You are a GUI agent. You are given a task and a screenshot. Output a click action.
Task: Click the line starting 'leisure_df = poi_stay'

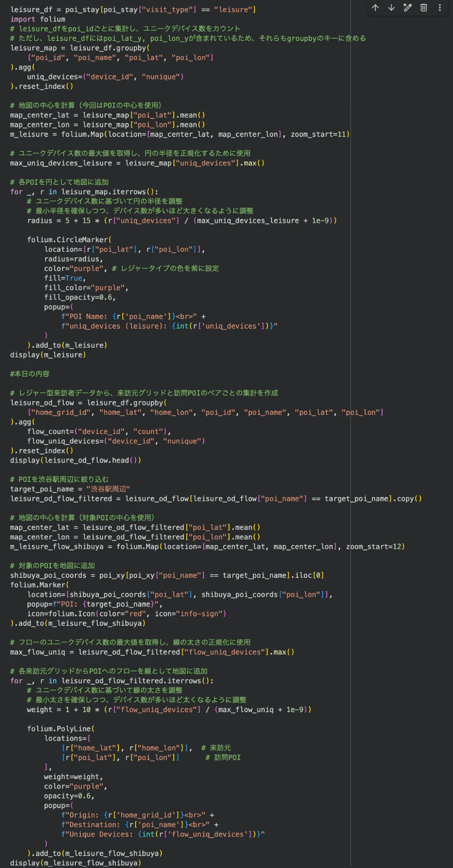[x=133, y=10]
